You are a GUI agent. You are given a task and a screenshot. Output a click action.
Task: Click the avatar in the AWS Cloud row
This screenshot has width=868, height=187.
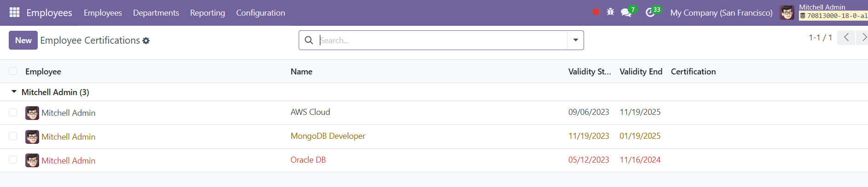coord(32,113)
